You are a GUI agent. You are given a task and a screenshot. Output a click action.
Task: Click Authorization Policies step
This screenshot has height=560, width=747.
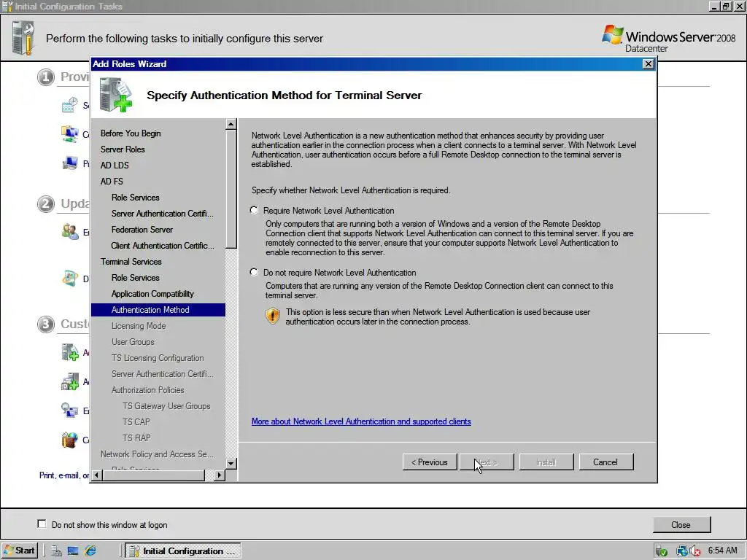coord(147,390)
